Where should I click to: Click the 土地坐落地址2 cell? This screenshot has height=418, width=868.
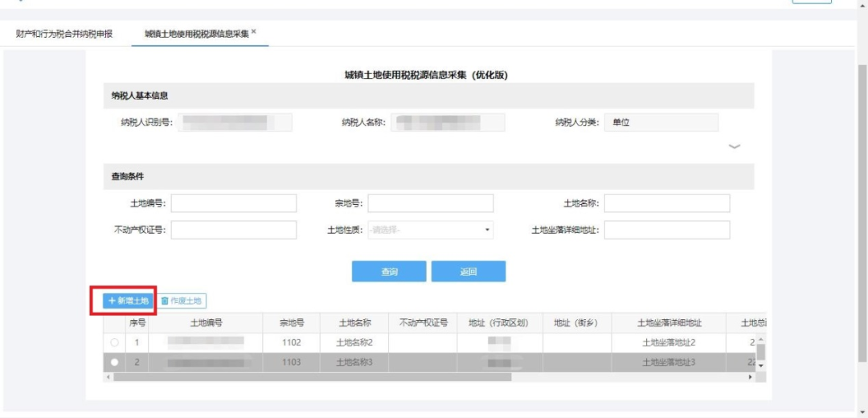tap(669, 342)
